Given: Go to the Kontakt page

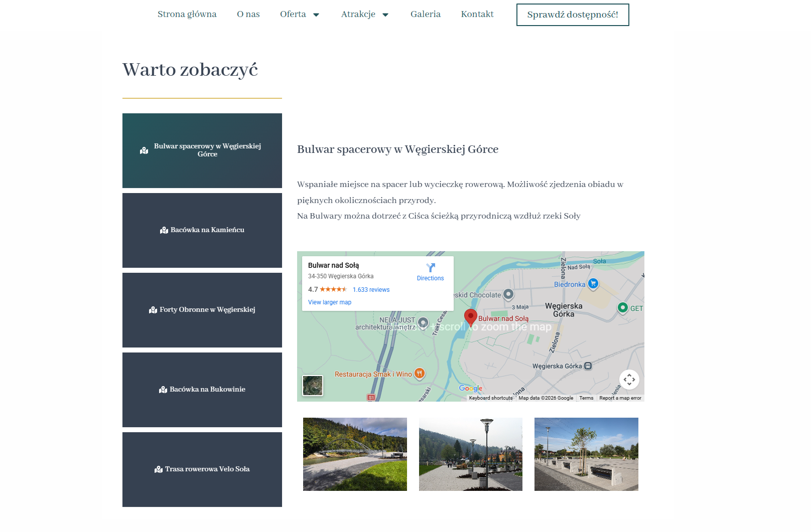Looking at the screenshot, I should 477,15.
